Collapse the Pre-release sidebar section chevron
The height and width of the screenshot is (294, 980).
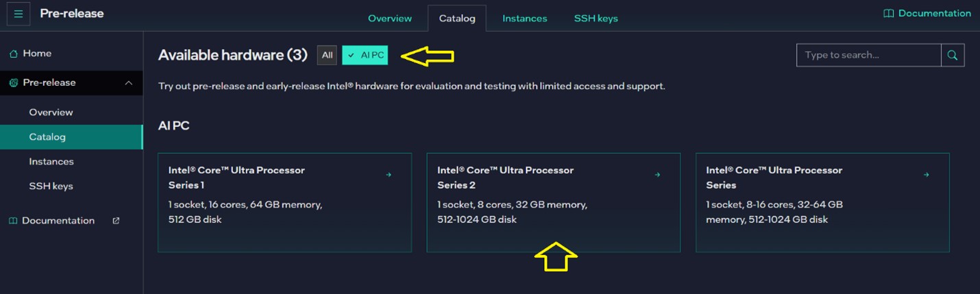point(129,83)
